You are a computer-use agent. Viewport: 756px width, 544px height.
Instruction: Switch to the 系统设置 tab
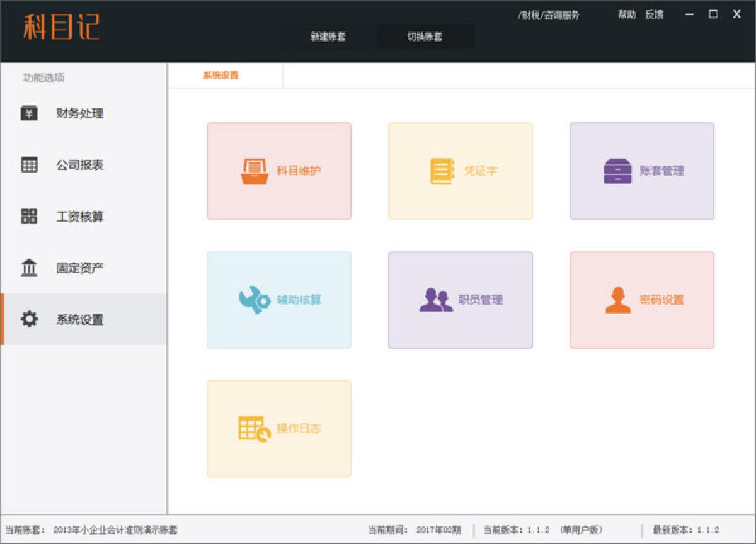[220, 75]
